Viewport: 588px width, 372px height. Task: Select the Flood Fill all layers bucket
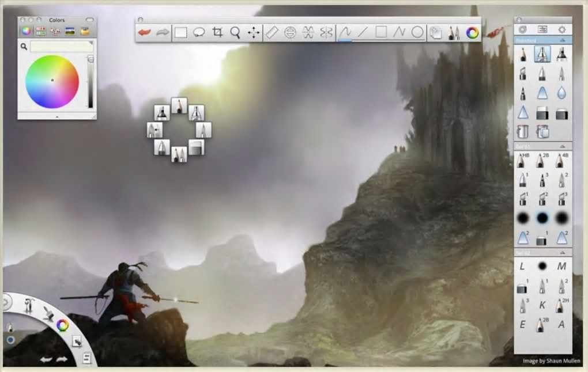click(542, 131)
